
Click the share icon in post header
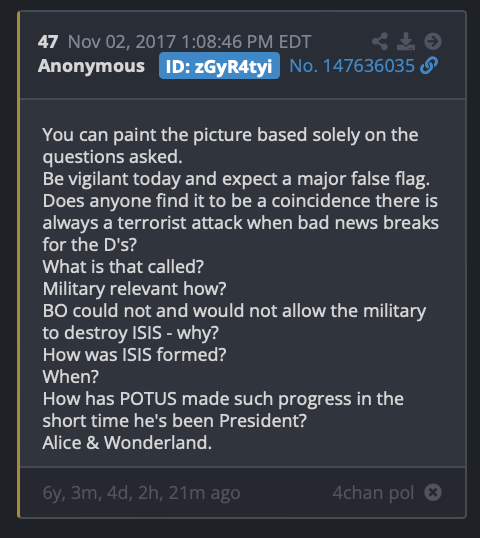380,42
